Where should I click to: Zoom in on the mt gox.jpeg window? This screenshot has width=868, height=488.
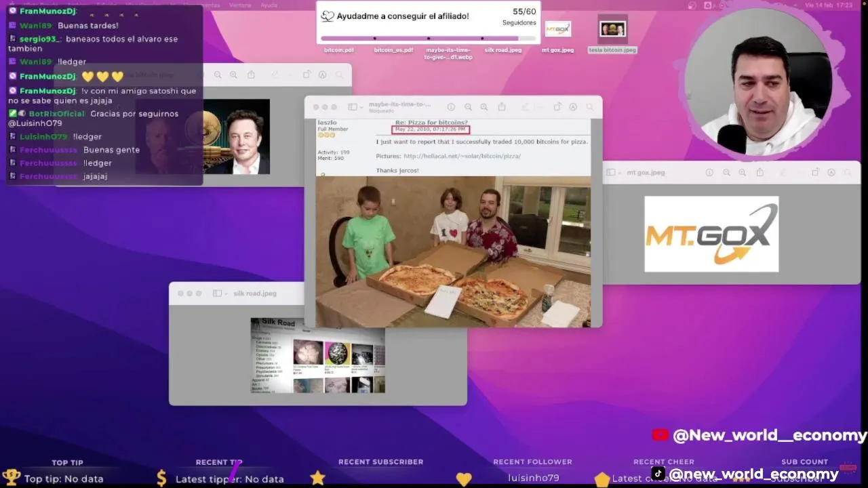(743, 173)
